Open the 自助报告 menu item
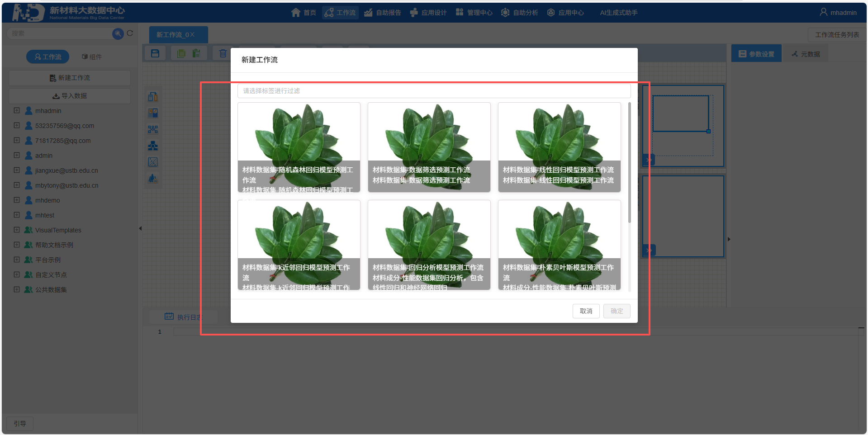Viewport: 868px width, 435px height. pyautogui.click(x=383, y=13)
